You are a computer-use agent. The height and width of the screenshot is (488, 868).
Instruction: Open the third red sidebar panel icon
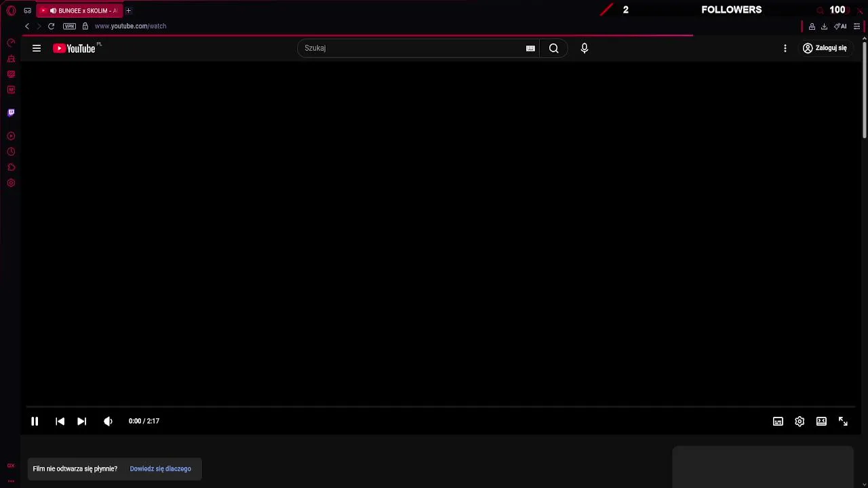tap(11, 75)
